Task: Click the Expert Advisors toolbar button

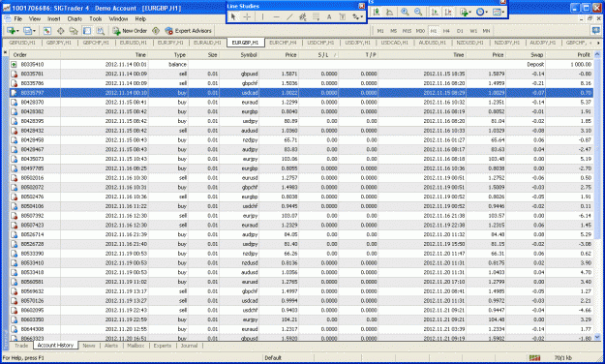Action: 188,30
